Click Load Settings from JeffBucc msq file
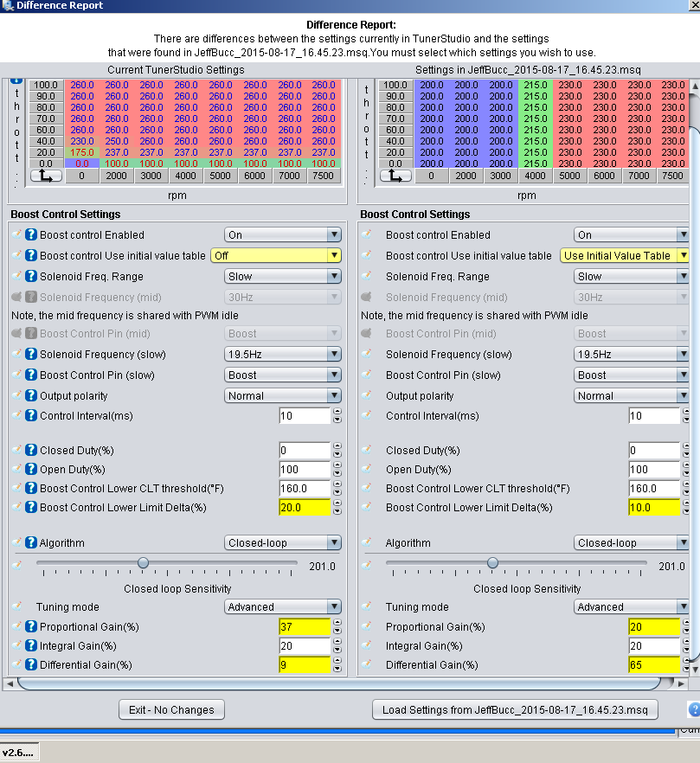The image size is (700, 763). click(x=515, y=709)
